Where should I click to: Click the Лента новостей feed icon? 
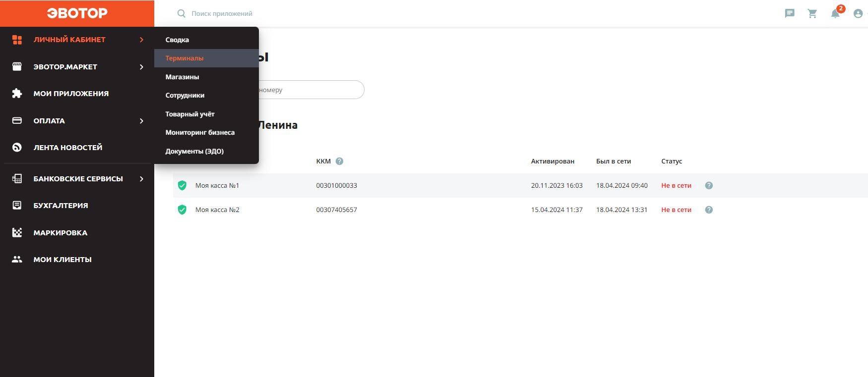[17, 147]
